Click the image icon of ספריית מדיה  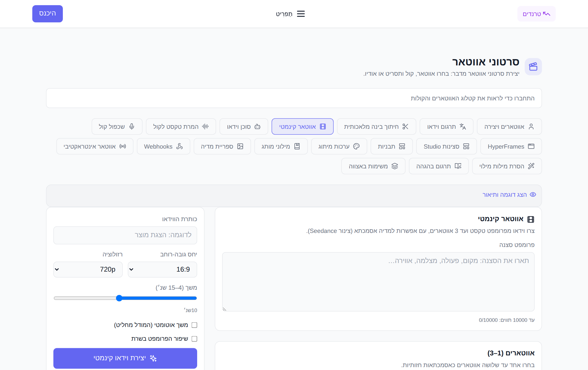240,146
